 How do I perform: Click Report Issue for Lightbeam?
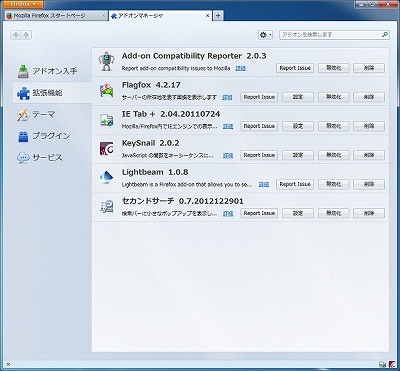coord(295,184)
